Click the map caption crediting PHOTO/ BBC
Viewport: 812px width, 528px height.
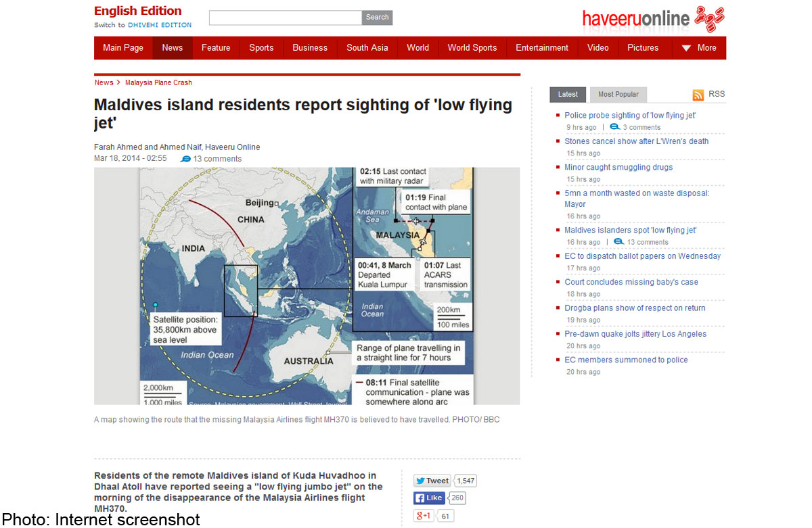tap(296, 420)
